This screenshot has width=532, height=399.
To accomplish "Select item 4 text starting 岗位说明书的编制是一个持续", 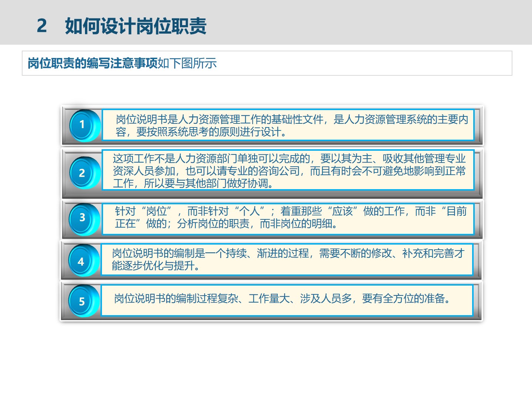I will [x=288, y=259].
